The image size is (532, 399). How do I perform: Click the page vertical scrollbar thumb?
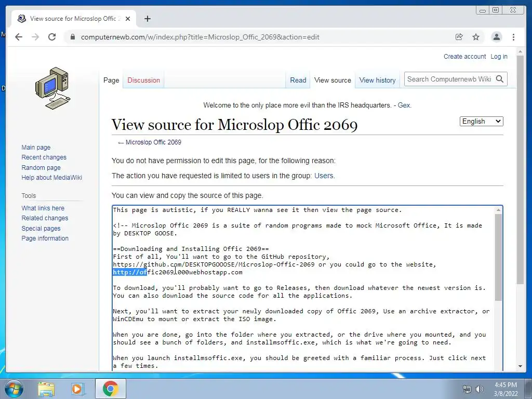[520, 170]
